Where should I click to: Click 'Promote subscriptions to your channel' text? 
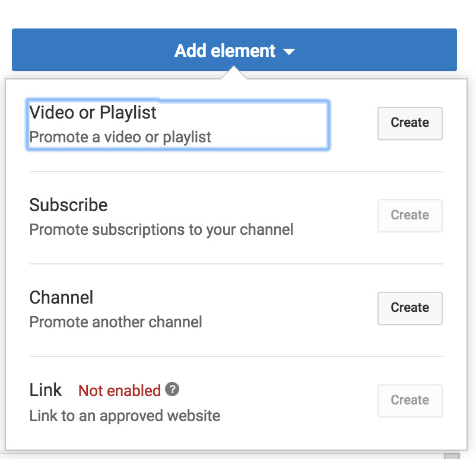pyautogui.click(x=161, y=230)
